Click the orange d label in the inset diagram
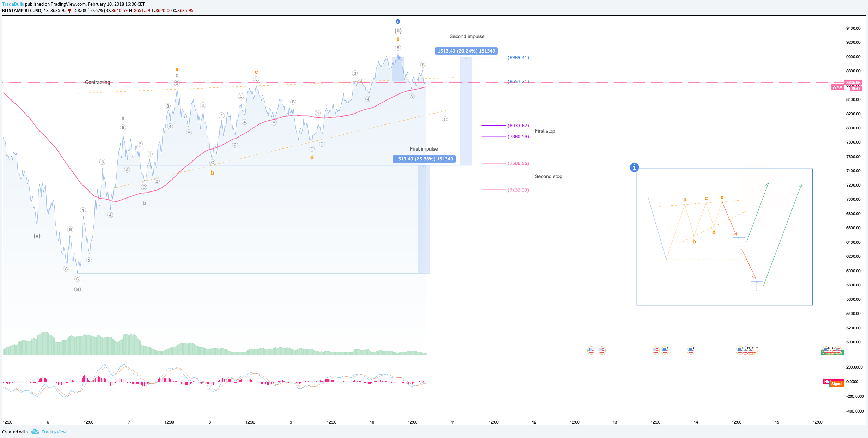Image resolution: width=868 pixels, height=438 pixels. click(714, 232)
